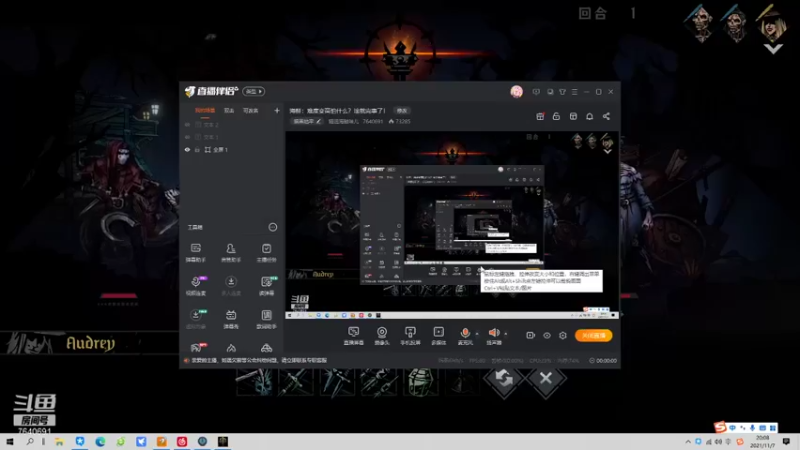Open the 多人连麦 download-style tool
Image resolution: width=800 pixels, height=450 pixels.
231,286
